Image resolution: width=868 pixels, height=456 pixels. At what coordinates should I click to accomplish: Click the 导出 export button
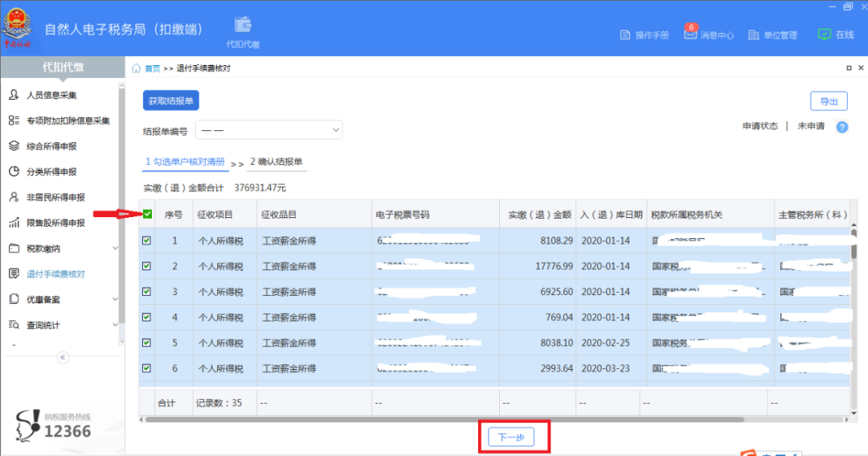pyautogui.click(x=829, y=101)
